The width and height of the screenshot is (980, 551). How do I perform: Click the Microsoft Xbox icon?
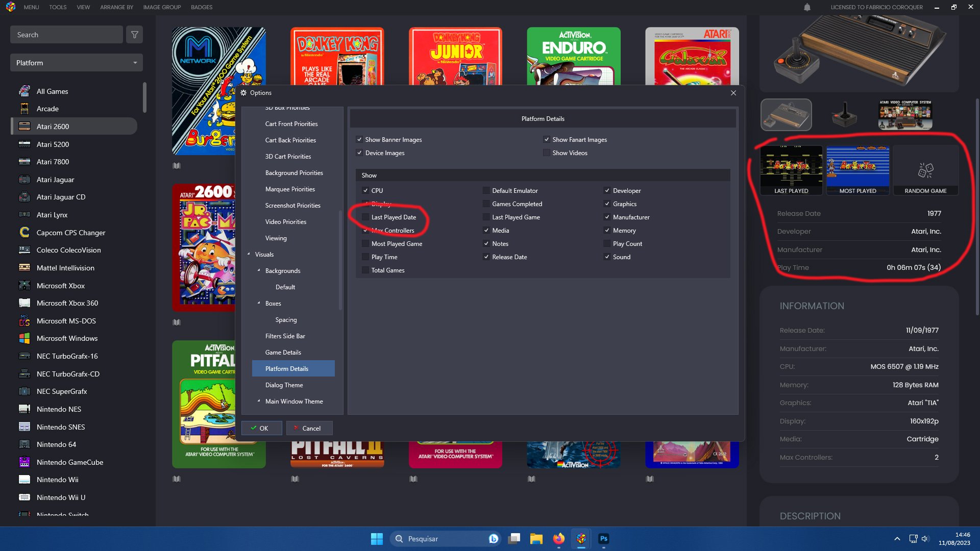coord(24,286)
